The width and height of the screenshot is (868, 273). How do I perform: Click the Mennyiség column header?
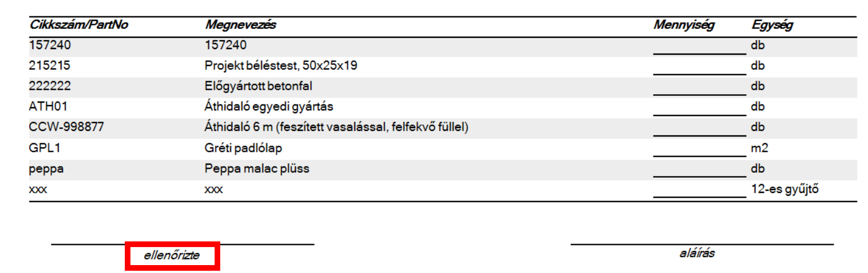[x=684, y=25]
